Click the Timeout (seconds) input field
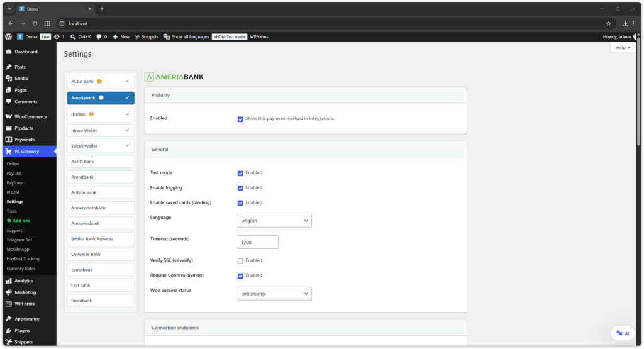The image size is (644, 349). (x=258, y=242)
